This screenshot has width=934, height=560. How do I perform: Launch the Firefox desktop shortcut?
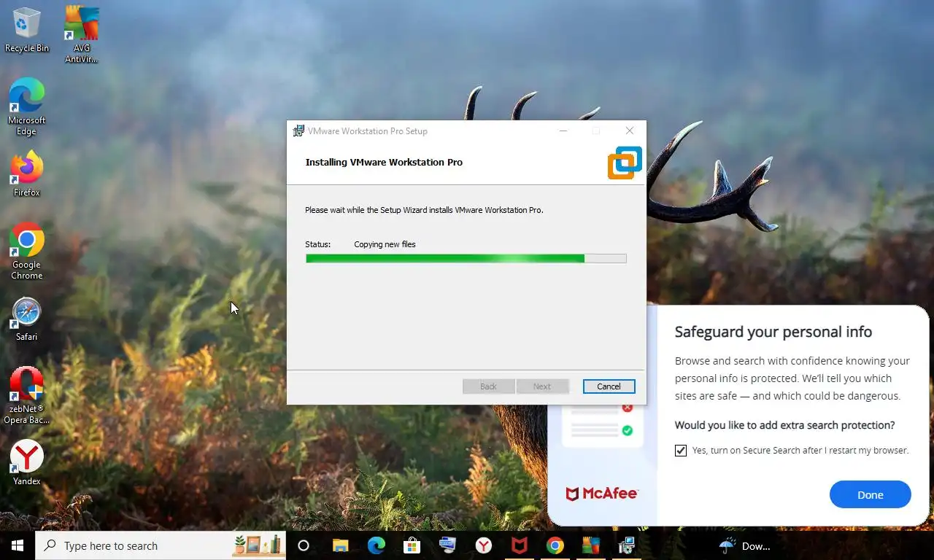tap(27, 174)
